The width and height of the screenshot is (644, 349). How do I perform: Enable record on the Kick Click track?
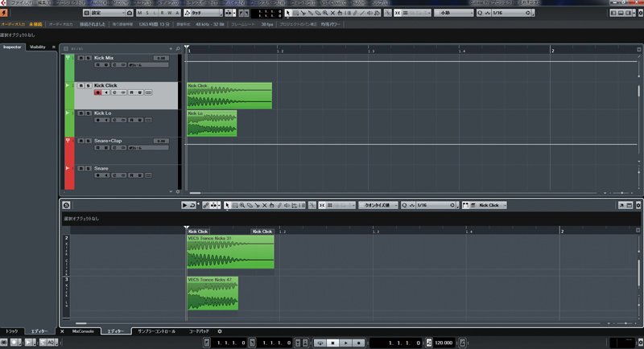tap(97, 92)
